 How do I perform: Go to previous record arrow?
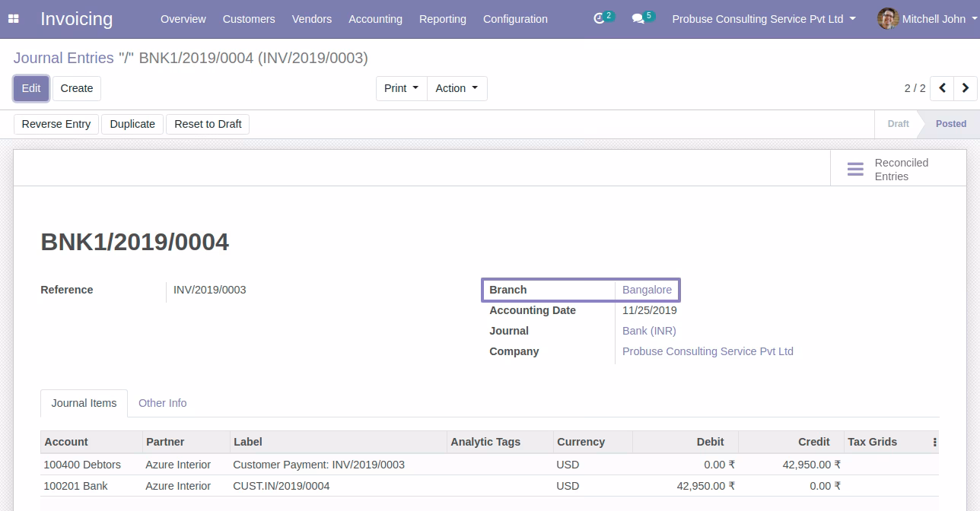[x=942, y=88]
